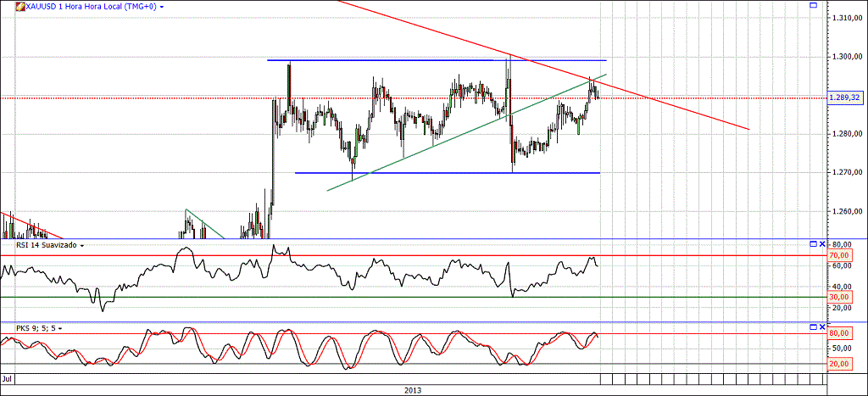This screenshot has height=396, width=868.
Task: Select the current price label 1.289,32
Action: click(843, 98)
